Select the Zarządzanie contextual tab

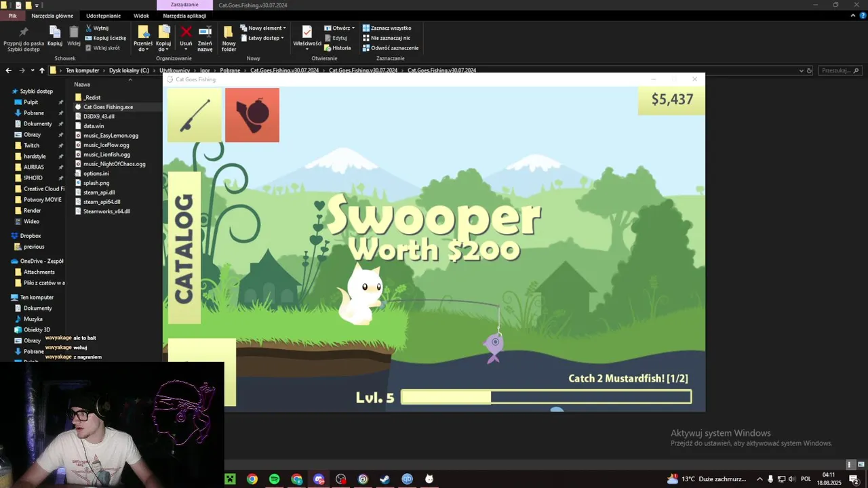pyautogui.click(x=184, y=5)
